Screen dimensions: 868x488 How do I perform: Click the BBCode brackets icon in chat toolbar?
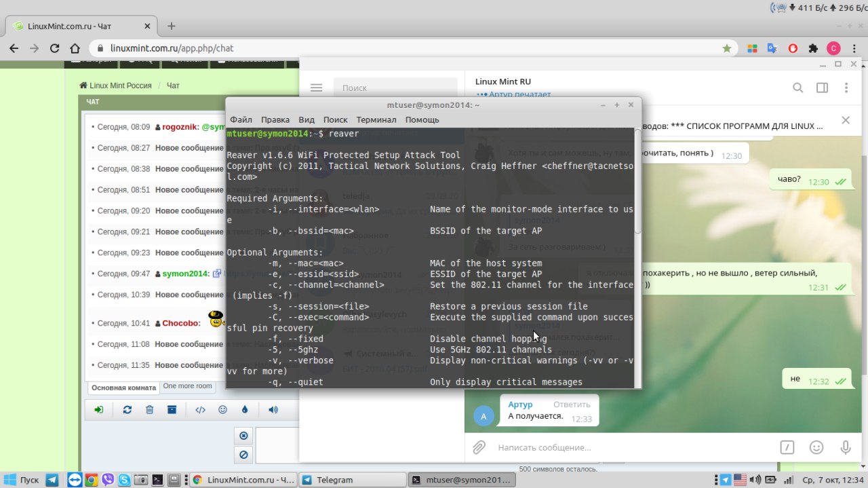pos(200,410)
